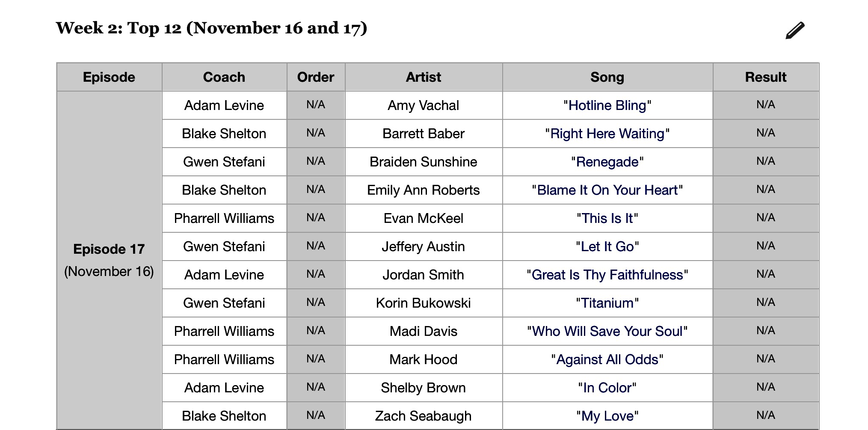Viewport: 868px width, 430px height.
Task: Click the "This Is It" song link
Action: [x=607, y=219]
